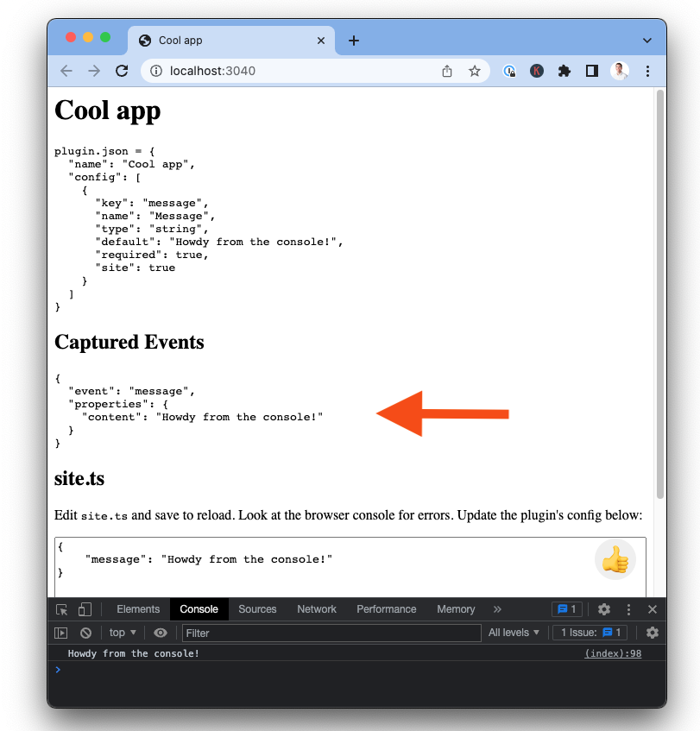Show the console sidebar
The height and width of the screenshot is (731, 700).
pyautogui.click(x=61, y=633)
